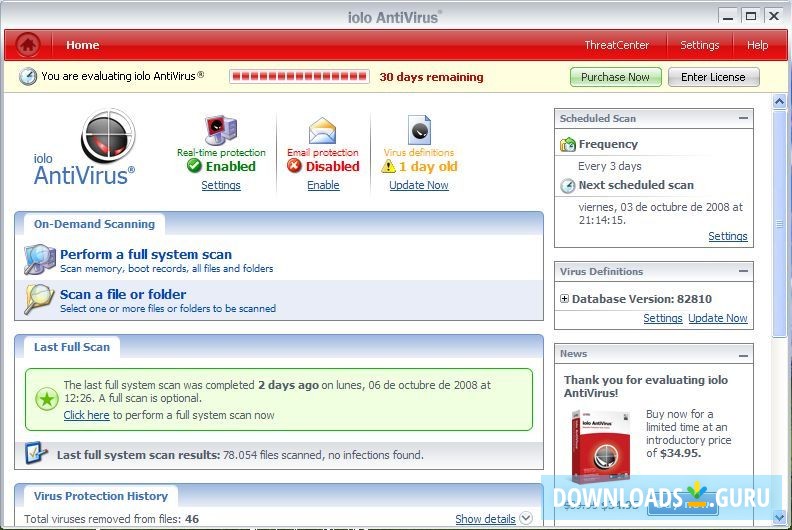Viewport: 792px width, 530px height.
Task: Click the virus definitions document icon
Action: 419,130
